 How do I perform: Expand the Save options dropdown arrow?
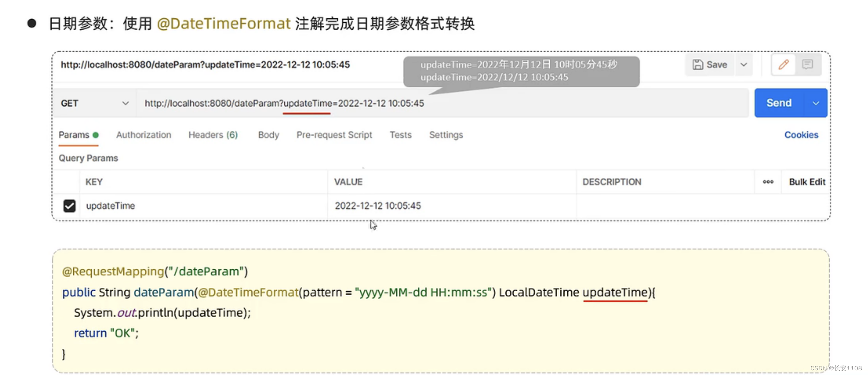743,65
